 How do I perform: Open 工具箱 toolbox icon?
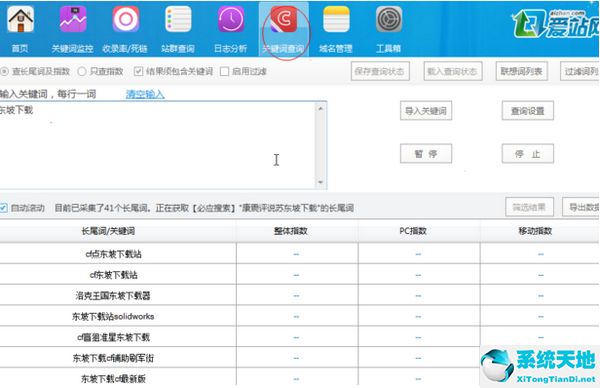[389, 20]
